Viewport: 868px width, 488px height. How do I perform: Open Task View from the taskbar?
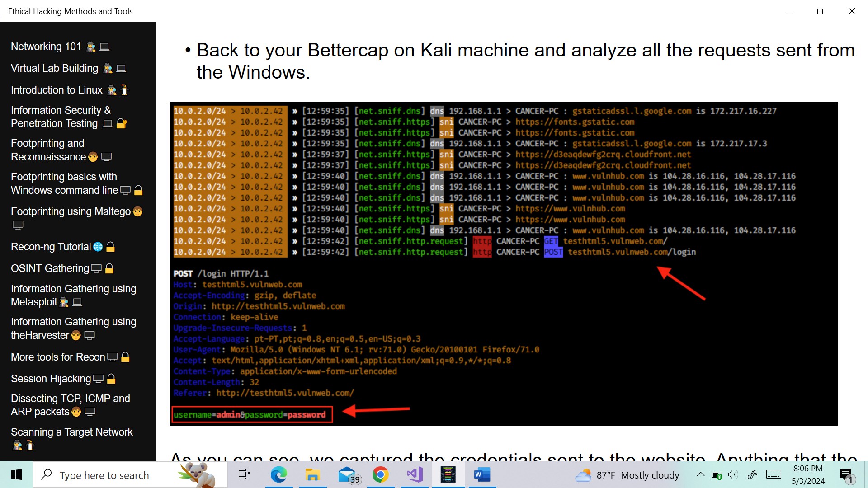(x=243, y=475)
